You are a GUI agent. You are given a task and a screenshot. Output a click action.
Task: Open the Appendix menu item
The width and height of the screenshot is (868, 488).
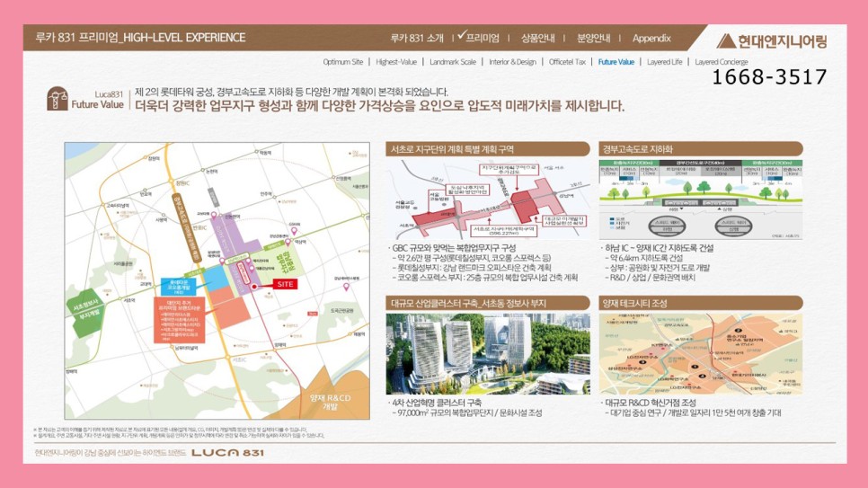click(x=651, y=39)
